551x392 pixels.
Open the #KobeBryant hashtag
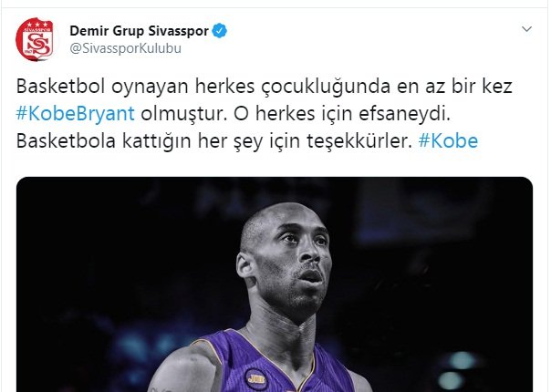[75, 114]
